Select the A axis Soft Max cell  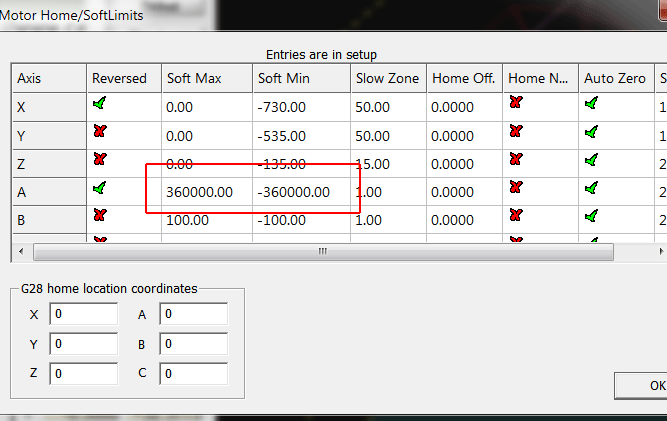204,191
